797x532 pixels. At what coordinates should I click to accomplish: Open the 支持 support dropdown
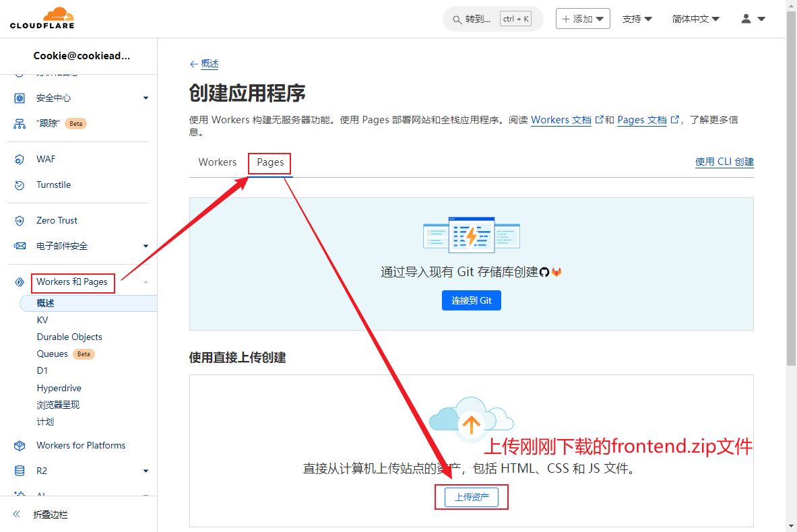click(637, 19)
